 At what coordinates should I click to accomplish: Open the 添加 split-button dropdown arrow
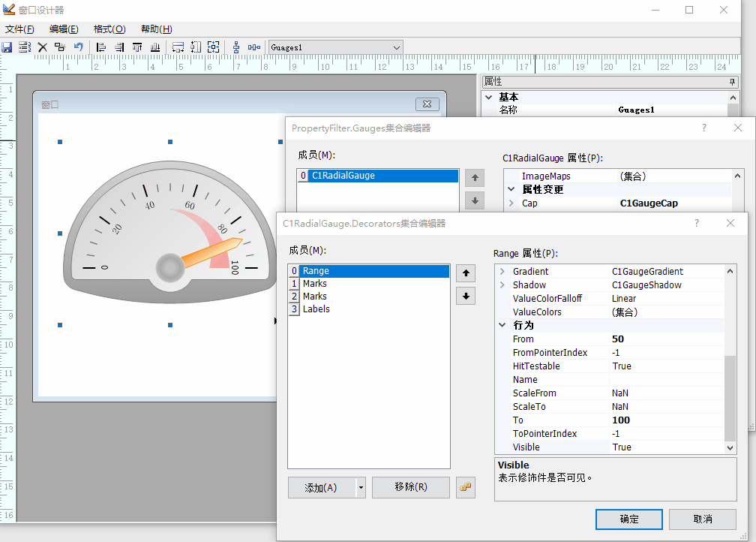pyautogui.click(x=361, y=487)
